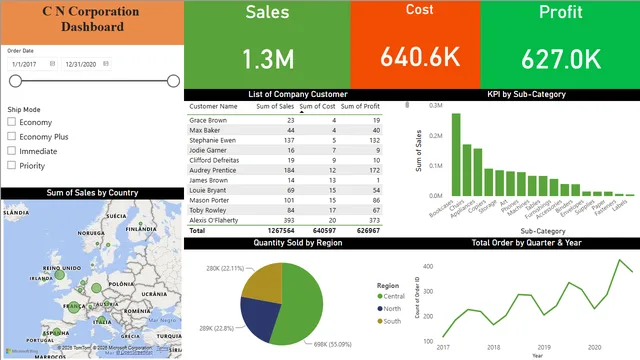Select Jodie Garner in the customer table

[x=284, y=150]
